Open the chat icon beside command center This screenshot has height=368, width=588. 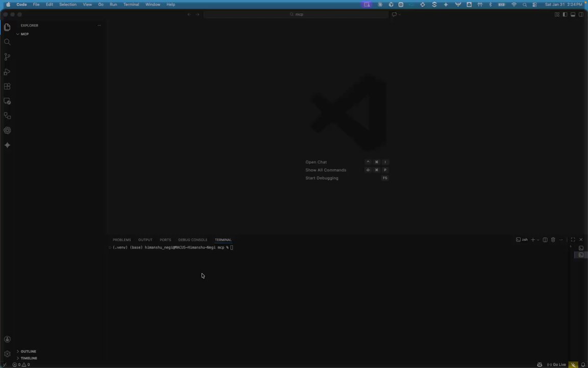tap(394, 14)
